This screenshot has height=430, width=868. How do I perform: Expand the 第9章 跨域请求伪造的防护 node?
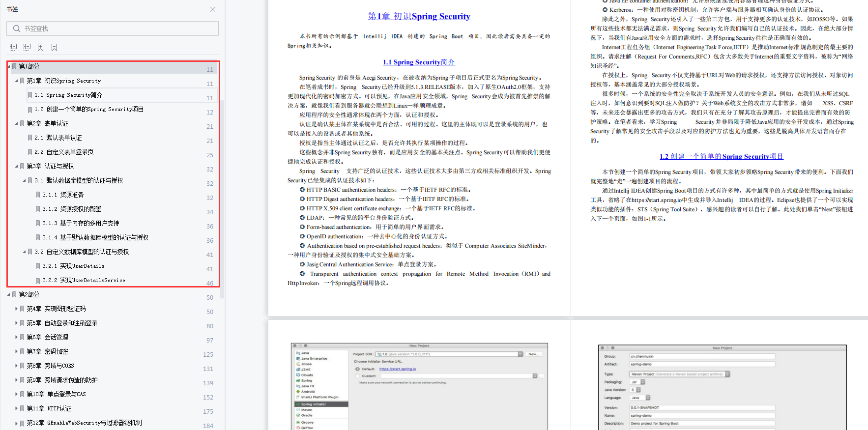(x=16, y=380)
